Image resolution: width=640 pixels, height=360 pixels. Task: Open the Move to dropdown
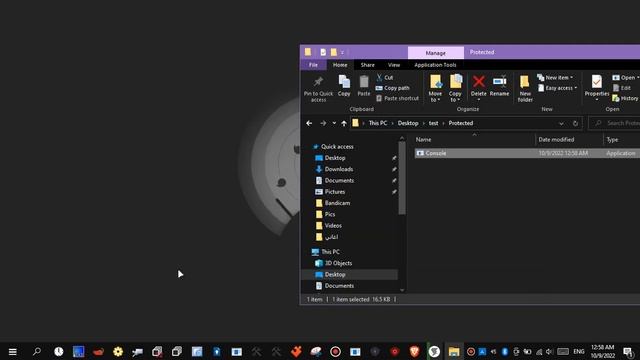tap(435, 89)
